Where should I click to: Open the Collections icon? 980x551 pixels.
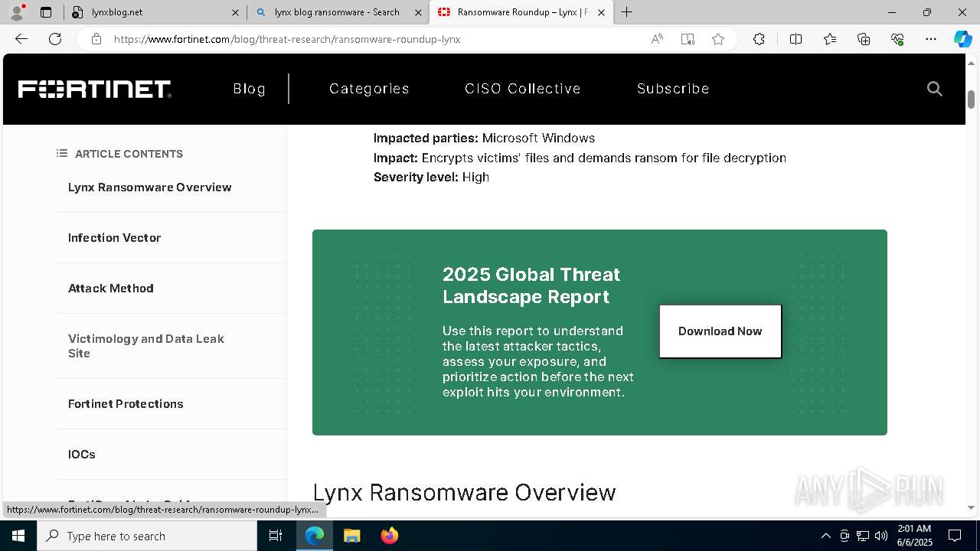[x=864, y=39]
